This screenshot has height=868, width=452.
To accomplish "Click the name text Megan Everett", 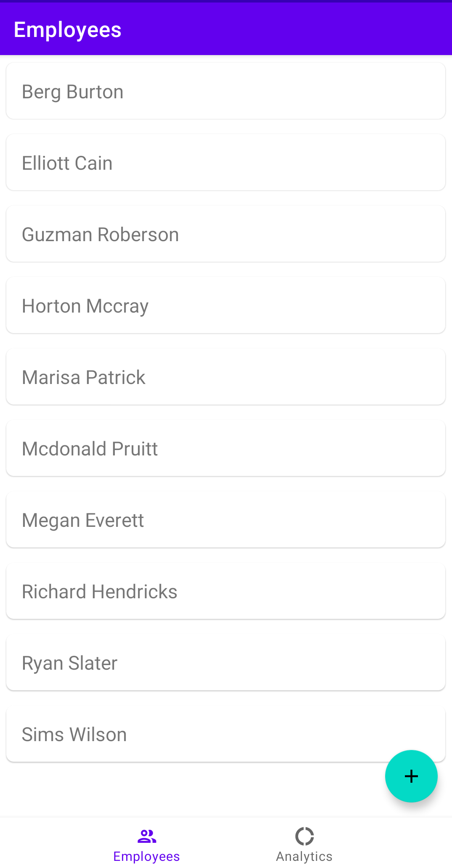I will 83,521.
